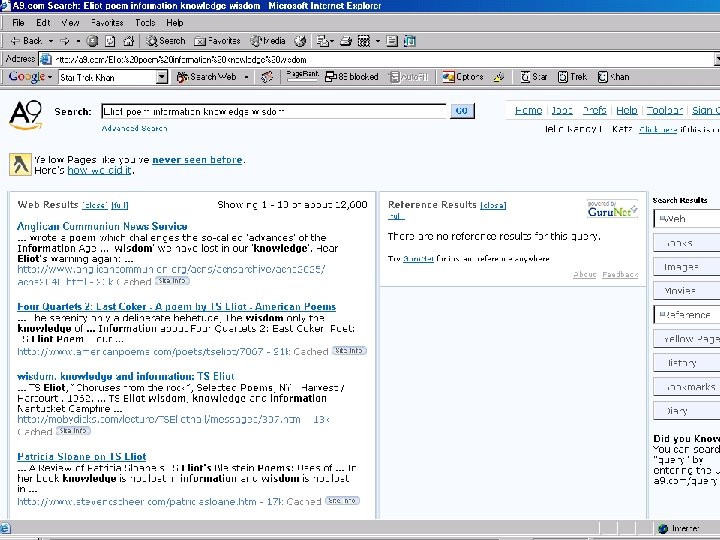Open 'never seen before' link
The width and height of the screenshot is (720, 540).
pyautogui.click(x=197, y=160)
